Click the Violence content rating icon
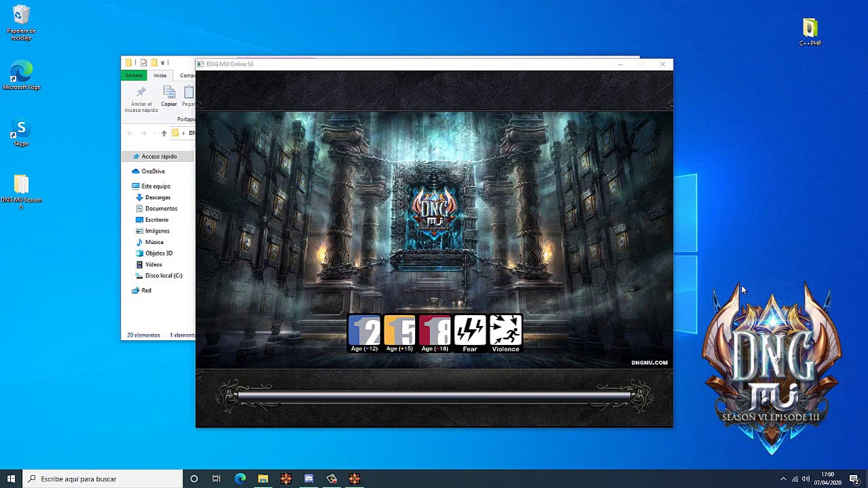This screenshot has height=488, width=868. point(505,333)
